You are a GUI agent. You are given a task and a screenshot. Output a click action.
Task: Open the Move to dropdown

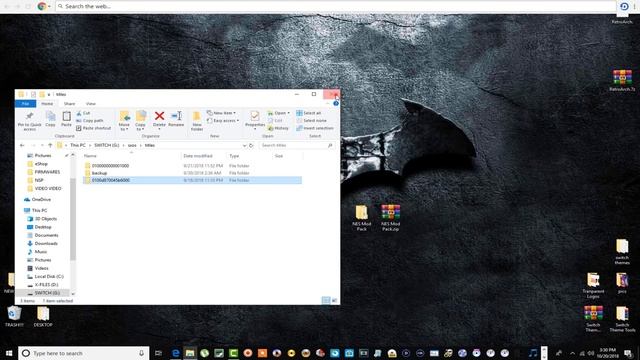[x=124, y=121]
